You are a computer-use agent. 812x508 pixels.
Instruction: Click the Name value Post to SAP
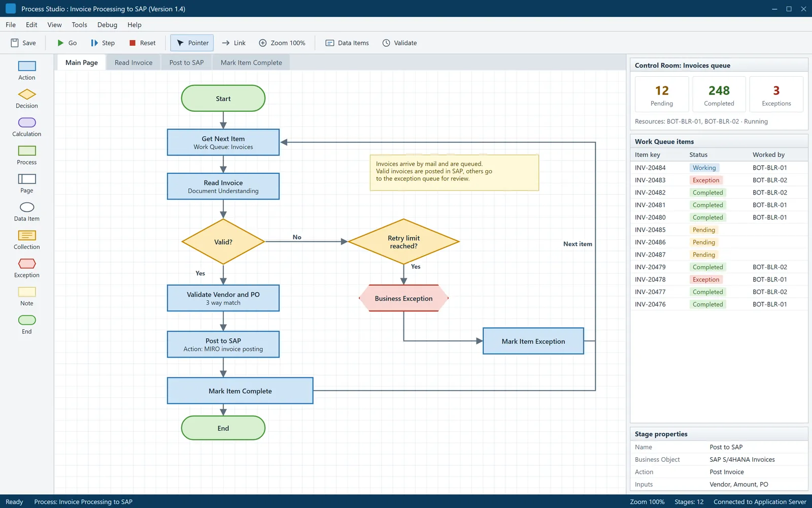726,447
